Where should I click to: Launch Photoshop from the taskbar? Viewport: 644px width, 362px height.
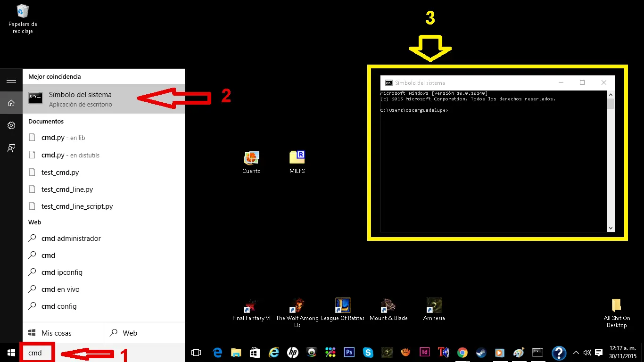click(x=349, y=353)
